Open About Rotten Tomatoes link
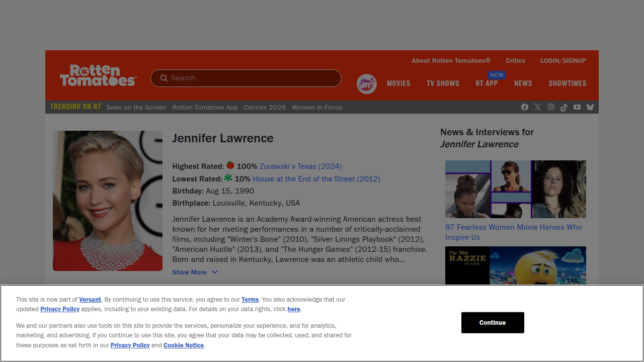Viewport: 644px width, 362px height. point(451,60)
